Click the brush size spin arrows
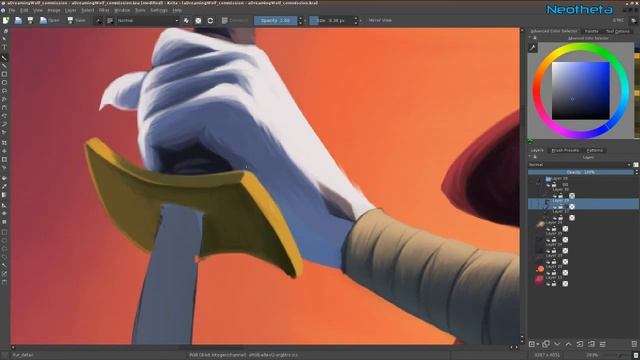This screenshot has height=360, width=640. click(x=356, y=20)
